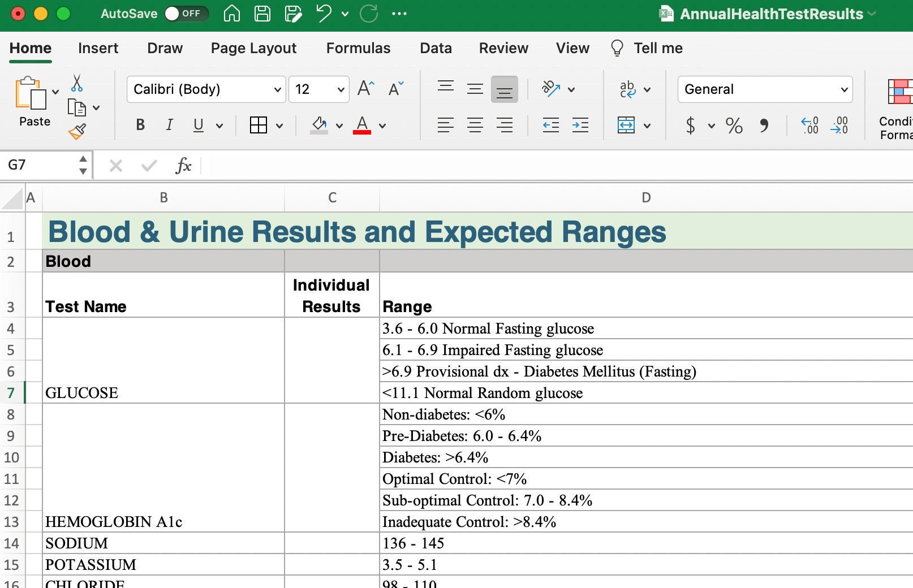
Task: Apply percent style formatting
Action: [x=734, y=127]
